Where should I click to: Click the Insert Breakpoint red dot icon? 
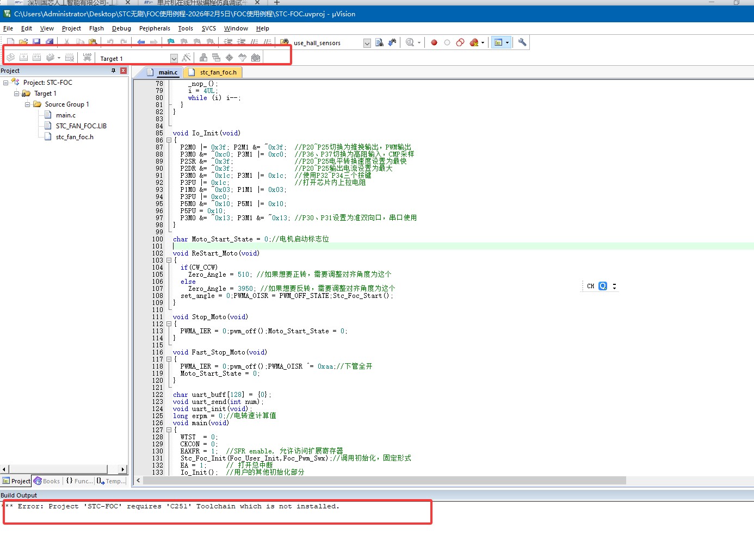(x=434, y=42)
